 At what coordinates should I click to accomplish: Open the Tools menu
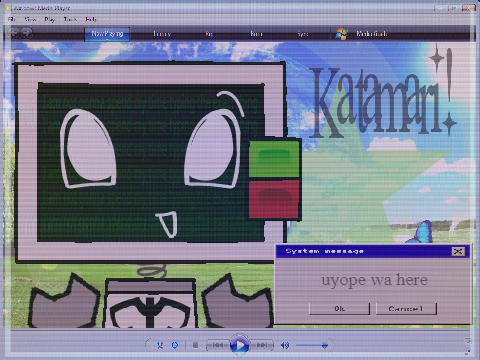[x=70, y=19]
